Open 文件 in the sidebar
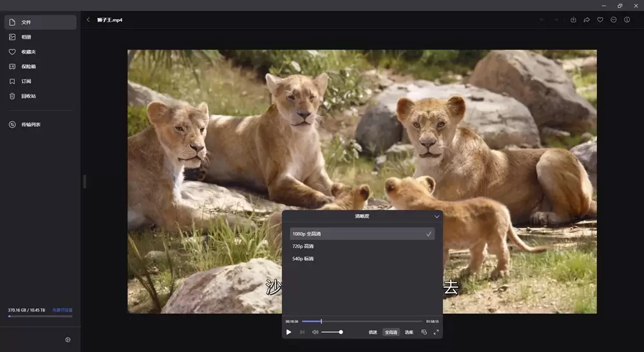Viewport: 644px width, 352px height. pyautogui.click(x=40, y=22)
